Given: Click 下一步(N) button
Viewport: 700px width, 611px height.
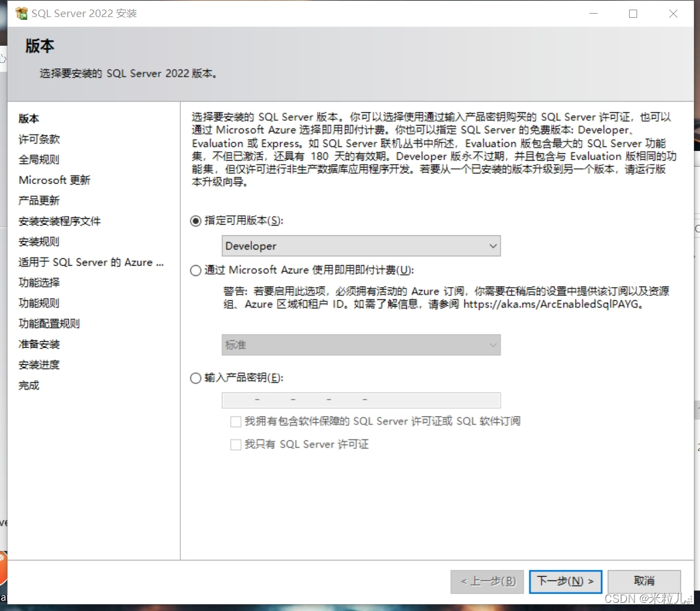Looking at the screenshot, I should point(565,582).
